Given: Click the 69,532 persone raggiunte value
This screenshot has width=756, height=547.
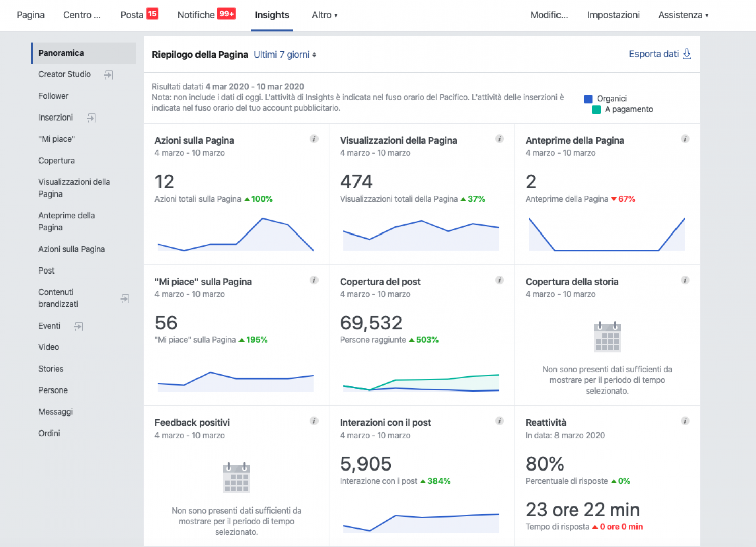Looking at the screenshot, I should pos(371,323).
